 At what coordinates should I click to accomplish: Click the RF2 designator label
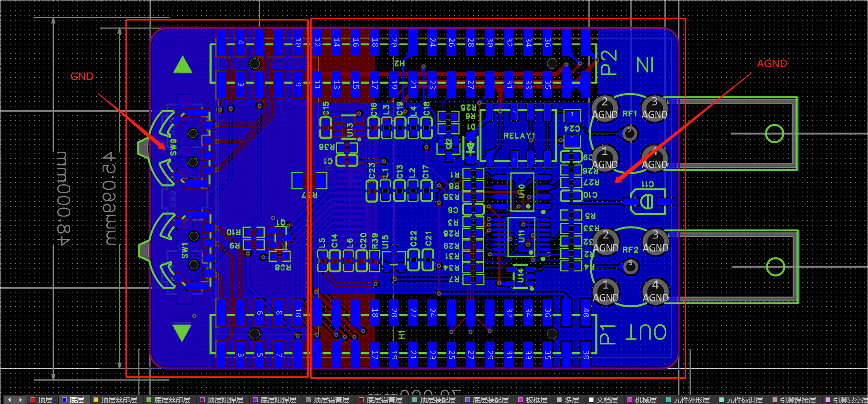[630, 249]
